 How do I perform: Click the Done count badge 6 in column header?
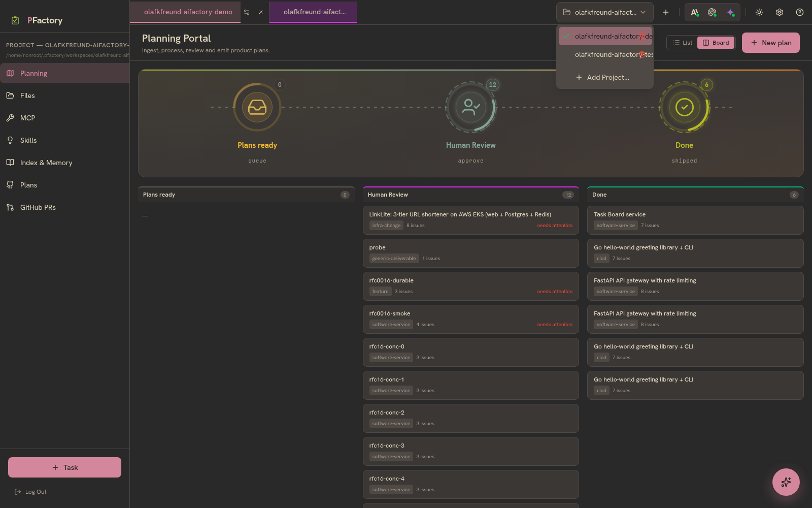click(x=794, y=195)
